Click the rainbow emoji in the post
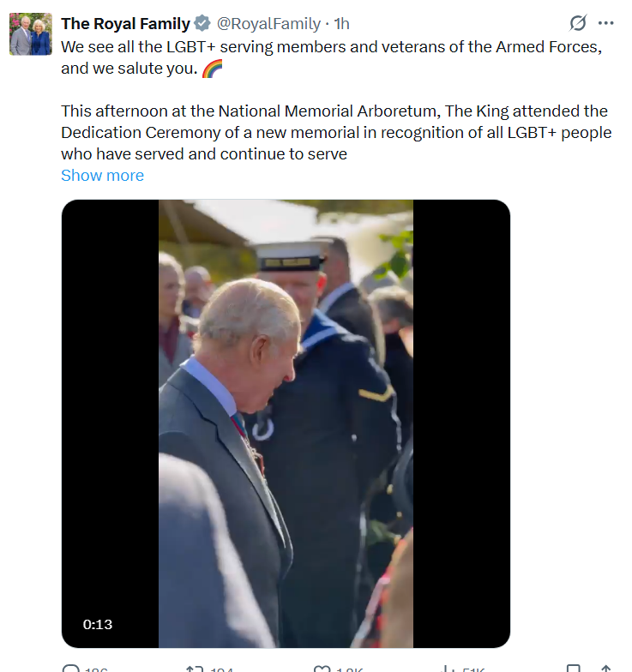This screenshot has width=632, height=672. (213, 69)
